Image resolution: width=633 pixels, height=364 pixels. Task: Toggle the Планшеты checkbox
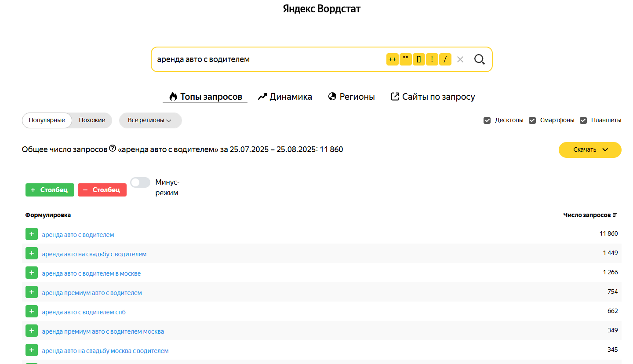click(583, 120)
